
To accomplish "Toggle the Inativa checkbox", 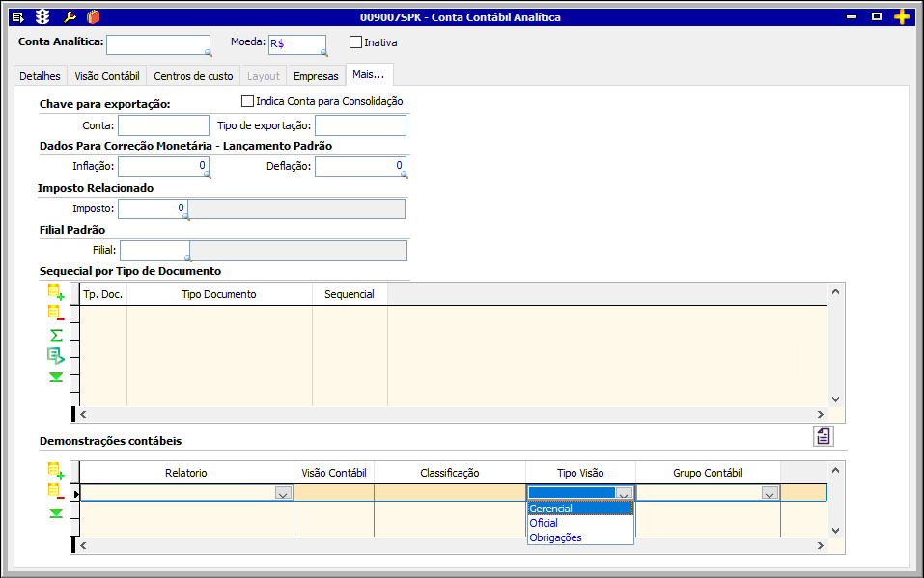I will pos(355,42).
